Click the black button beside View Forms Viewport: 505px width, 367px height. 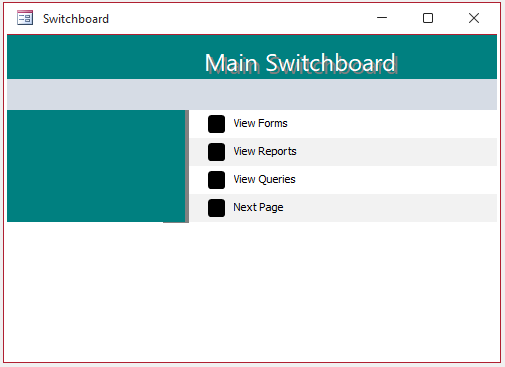pyautogui.click(x=216, y=124)
